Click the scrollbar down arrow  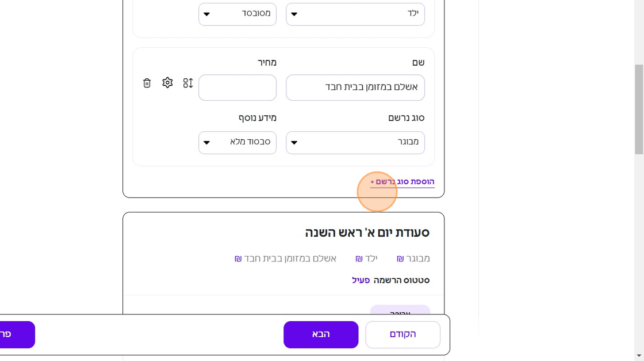click(639, 356)
